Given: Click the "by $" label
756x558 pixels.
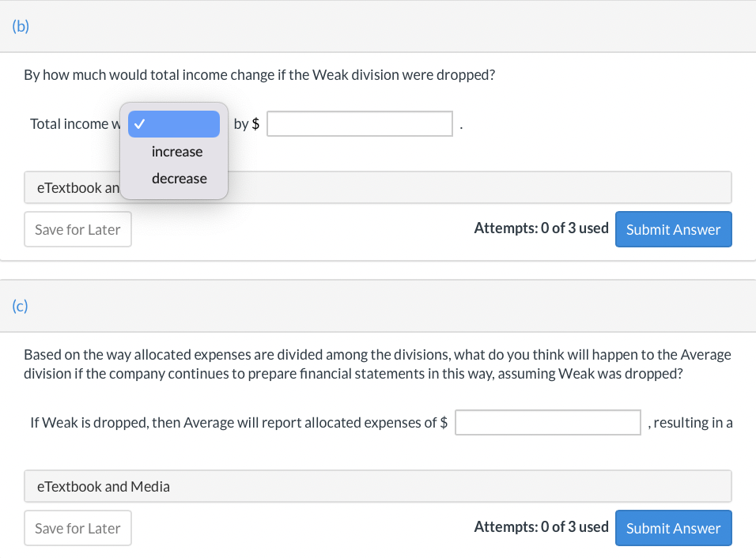Looking at the screenshot, I should click(x=247, y=124).
